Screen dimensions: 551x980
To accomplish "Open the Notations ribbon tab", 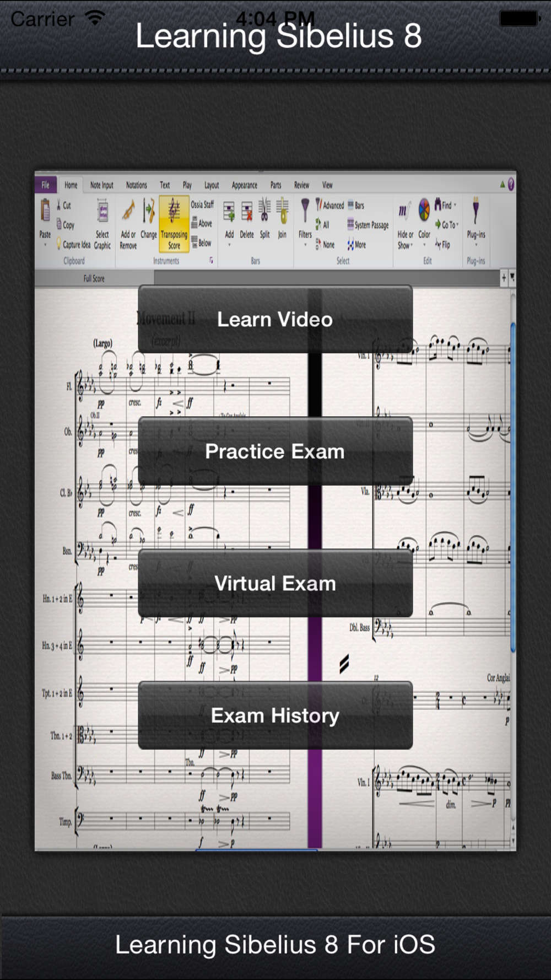I will point(137,185).
